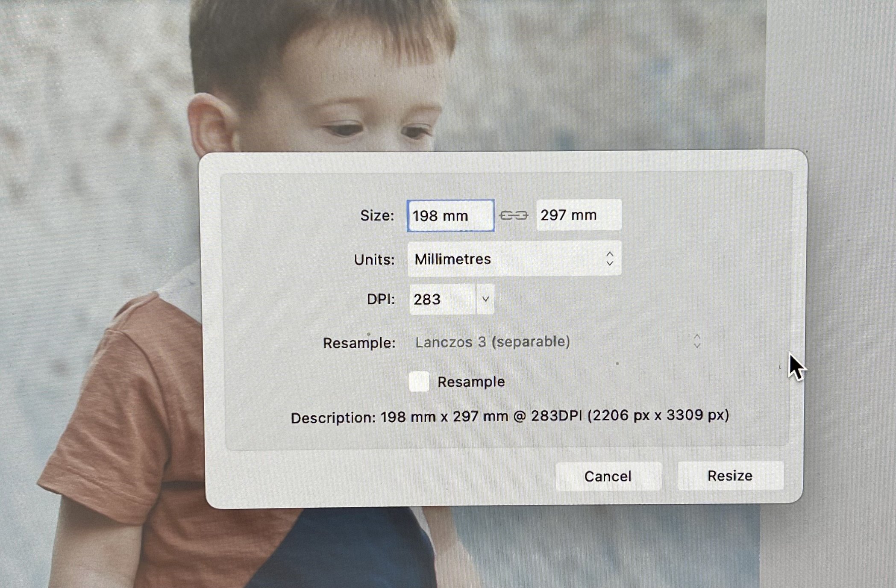
Task: Expand the DPI preset dropdown arrow
Action: (x=485, y=299)
